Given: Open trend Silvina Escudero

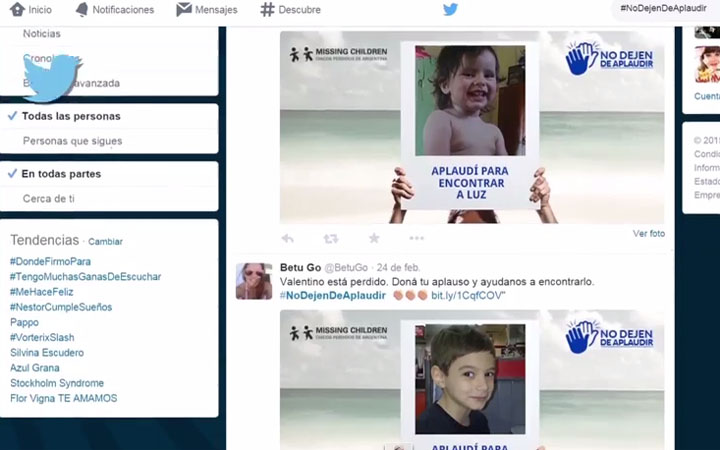Looking at the screenshot, I should 47,353.
